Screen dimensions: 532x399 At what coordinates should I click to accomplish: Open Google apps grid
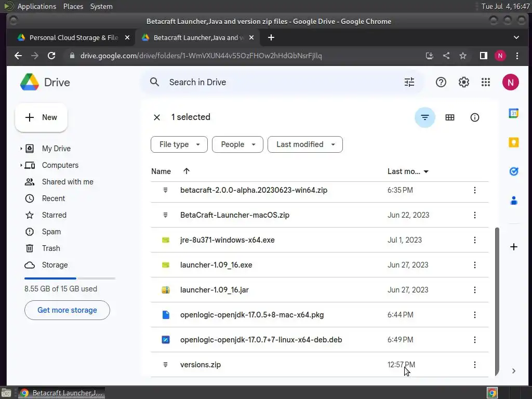click(x=486, y=82)
